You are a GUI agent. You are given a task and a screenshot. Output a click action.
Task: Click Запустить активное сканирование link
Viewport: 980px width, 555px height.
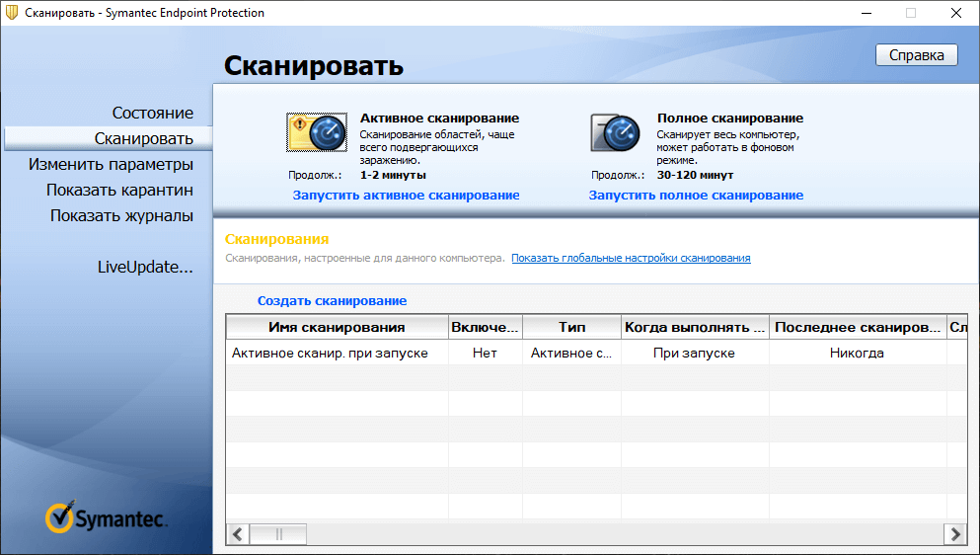pos(407,196)
